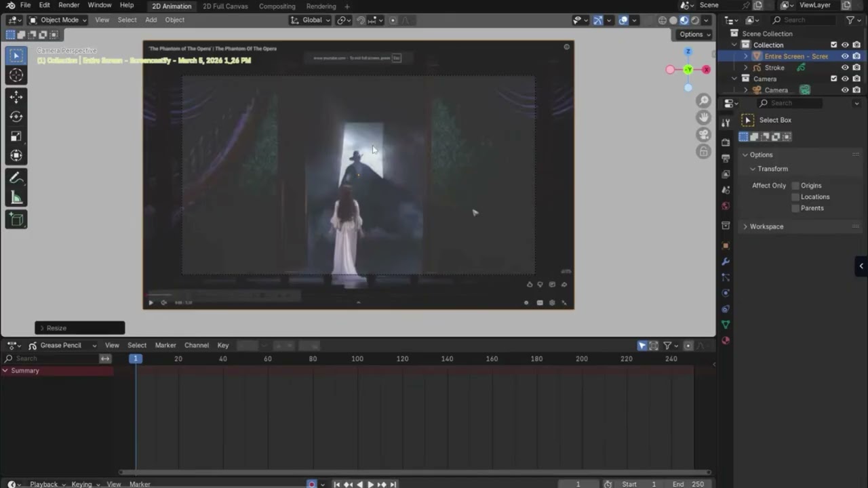Viewport: 868px width, 488px height.
Task: Expand the Stroke object in outliner
Action: (x=746, y=68)
